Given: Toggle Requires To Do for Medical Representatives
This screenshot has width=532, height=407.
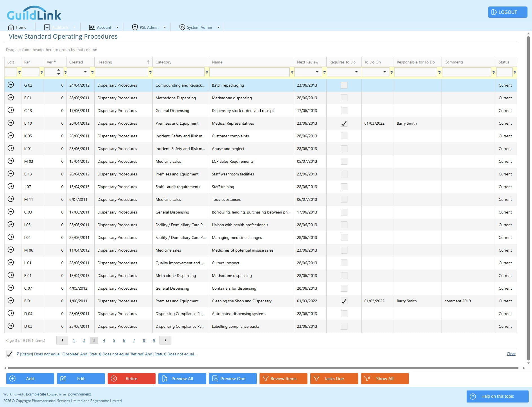Looking at the screenshot, I should 344,123.
